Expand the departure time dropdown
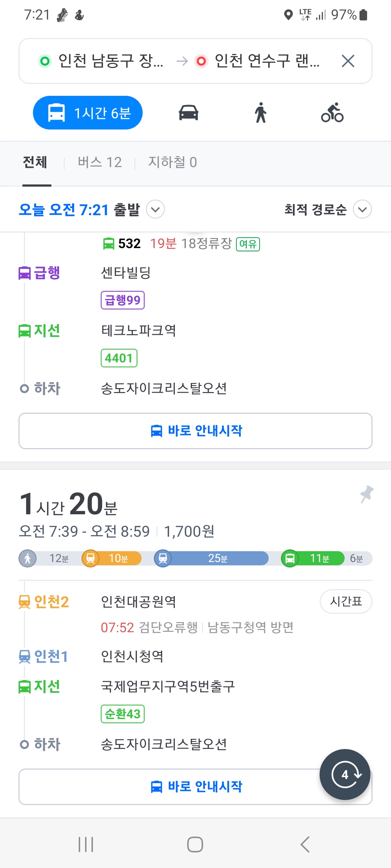The width and height of the screenshot is (391, 868). coord(155,209)
